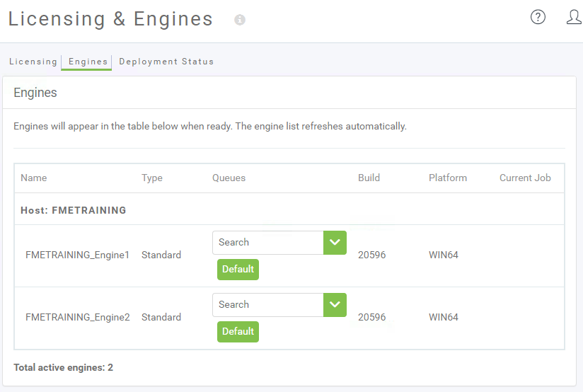Click the queue Search field for FMETRAINING_Engine2
This screenshot has width=583, height=392.
coord(268,304)
